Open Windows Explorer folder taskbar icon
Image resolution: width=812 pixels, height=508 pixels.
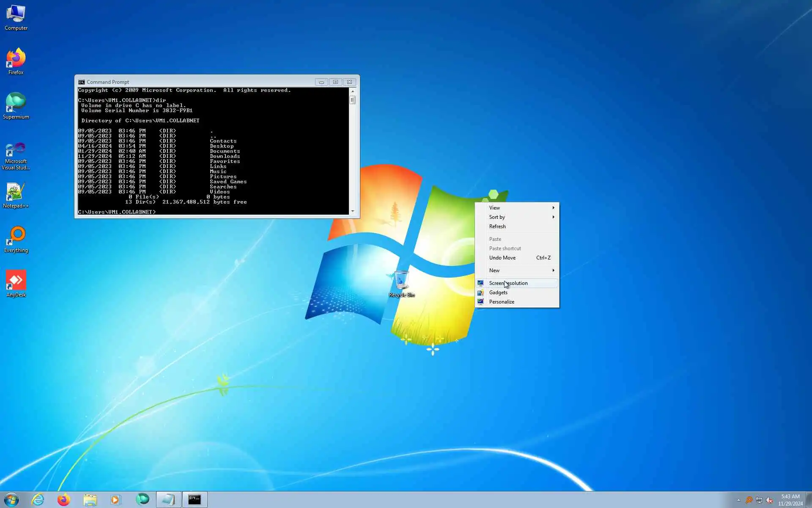coord(90,500)
